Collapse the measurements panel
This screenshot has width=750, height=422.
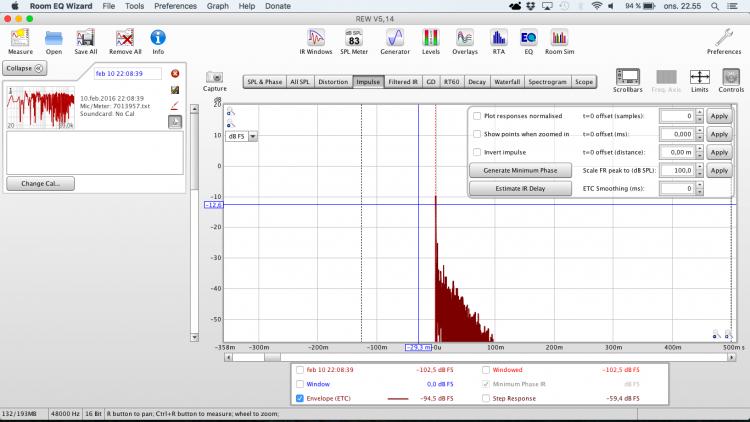25,68
